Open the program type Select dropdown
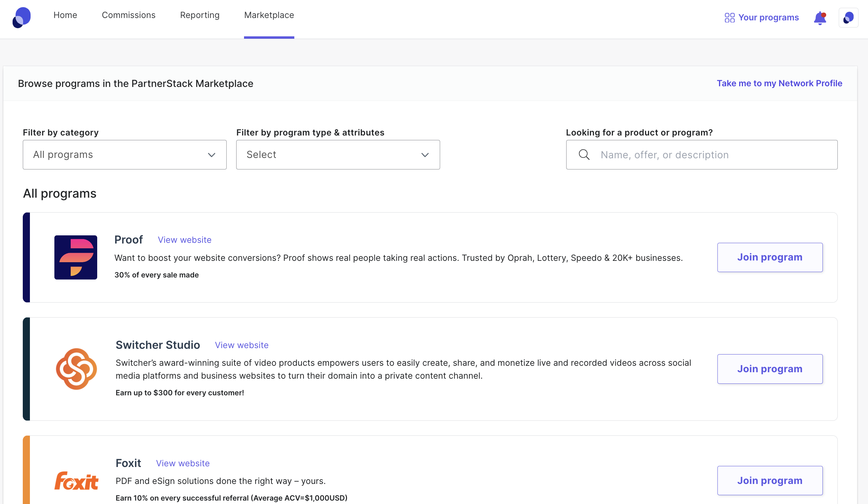The width and height of the screenshot is (868, 504). coord(338,155)
